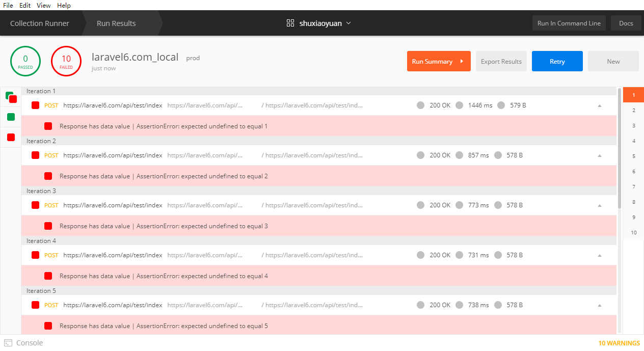Viewport: 644px width, 351px height.
Task: Jump to iteration 10 in sidebar
Action: tap(633, 232)
